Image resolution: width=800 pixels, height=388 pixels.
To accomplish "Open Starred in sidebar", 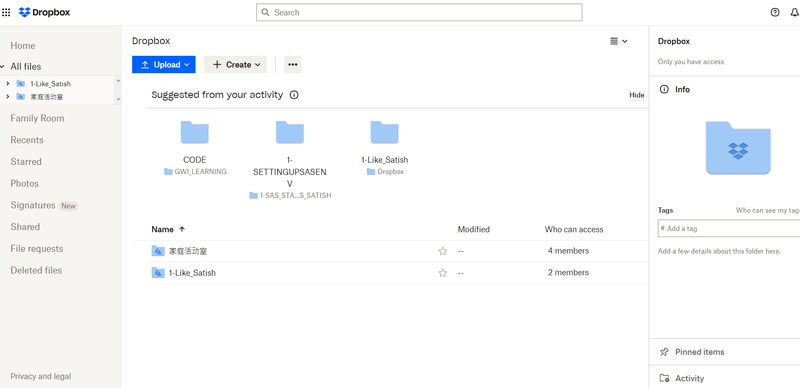I will pyautogui.click(x=26, y=162).
